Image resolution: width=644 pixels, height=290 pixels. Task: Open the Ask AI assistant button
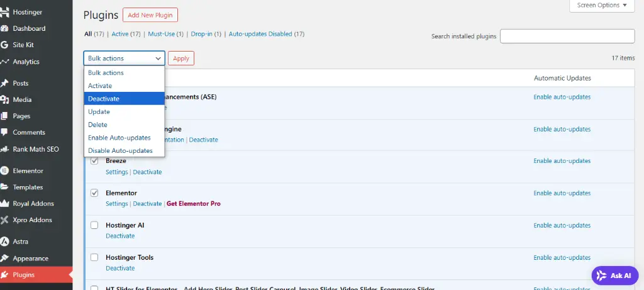point(615,276)
